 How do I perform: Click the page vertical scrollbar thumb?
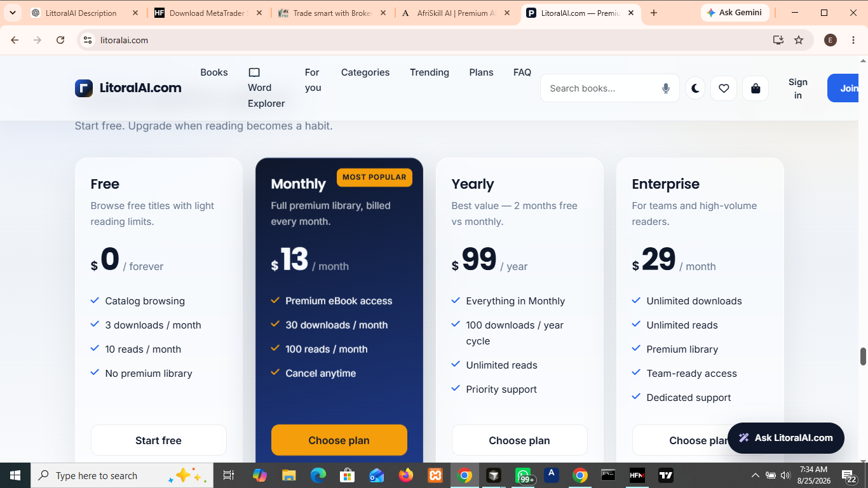(x=863, y=356)
